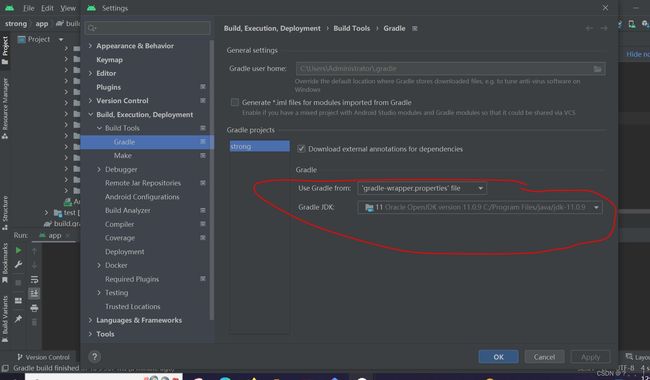Viewport: 650px width, 380px height.
Task: Expand Version Control settings category
Action: 90,100
